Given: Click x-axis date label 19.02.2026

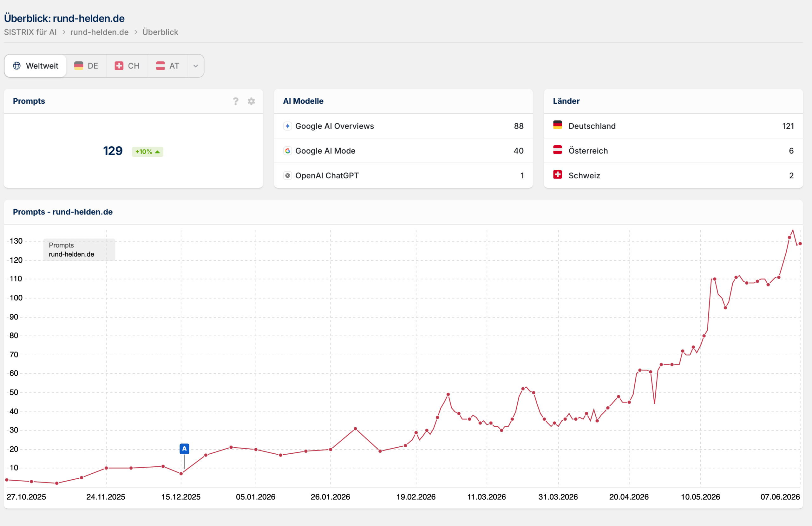Looking at the screenshot, I should coord(416,496).
